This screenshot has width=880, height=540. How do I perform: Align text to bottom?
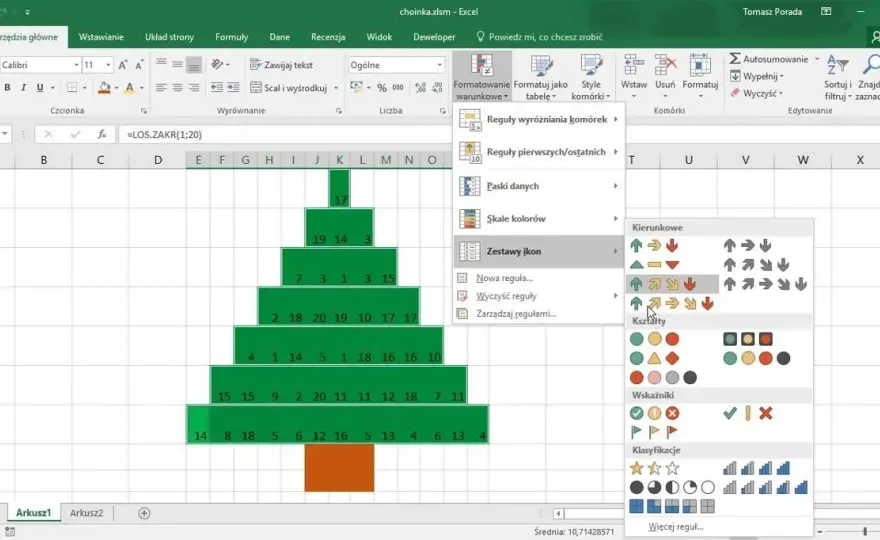tap(194, 65)
